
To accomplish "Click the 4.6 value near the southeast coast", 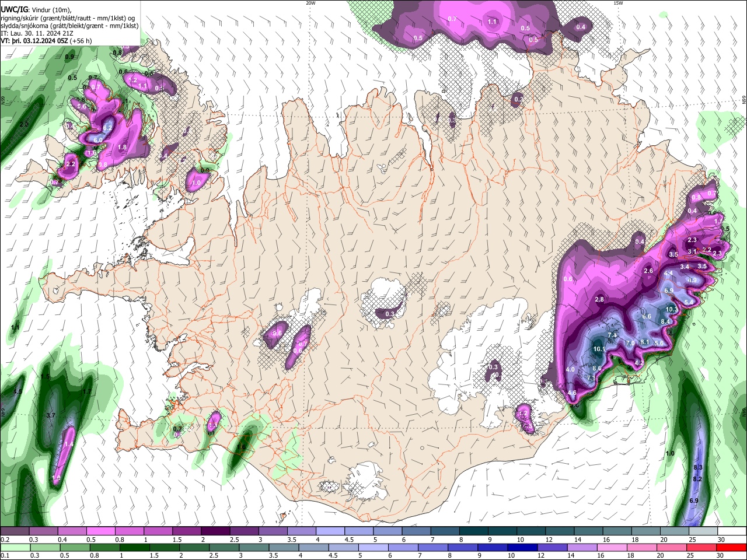I will pyautogui.click(x=573, y=393).
